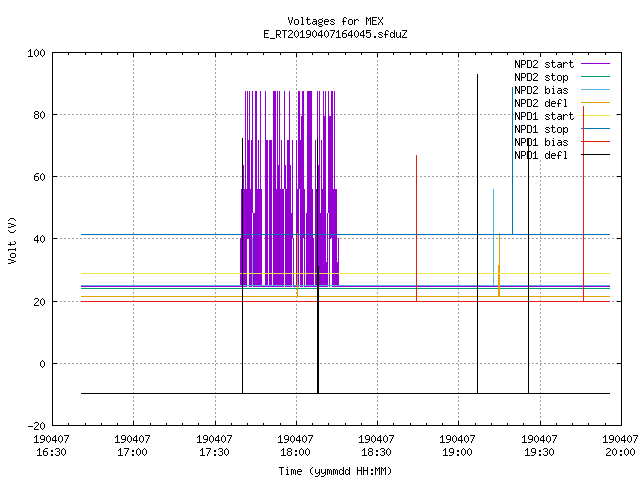Click the x-axis tick label 190407 20:00
The height and width of the screenshot is (480, 640).
click(x=620, y=446)
